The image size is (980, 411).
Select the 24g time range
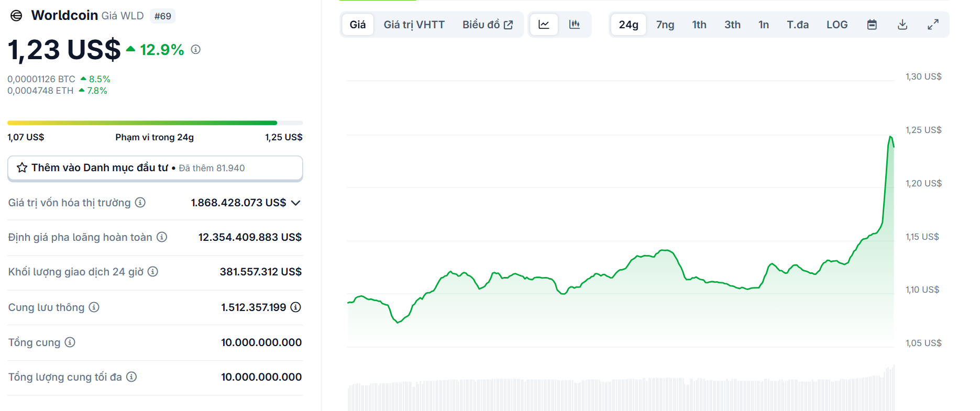(x=629, y=25)
